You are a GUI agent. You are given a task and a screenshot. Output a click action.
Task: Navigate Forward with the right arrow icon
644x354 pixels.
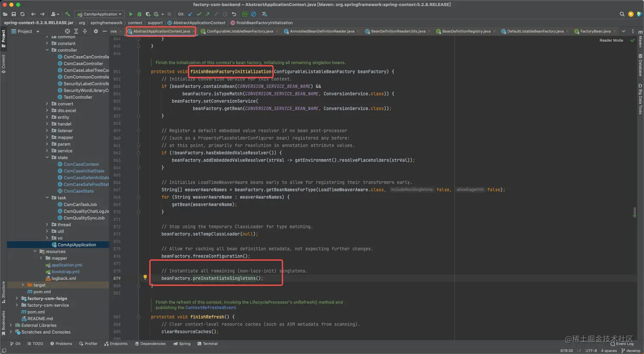tap(42, 14)
